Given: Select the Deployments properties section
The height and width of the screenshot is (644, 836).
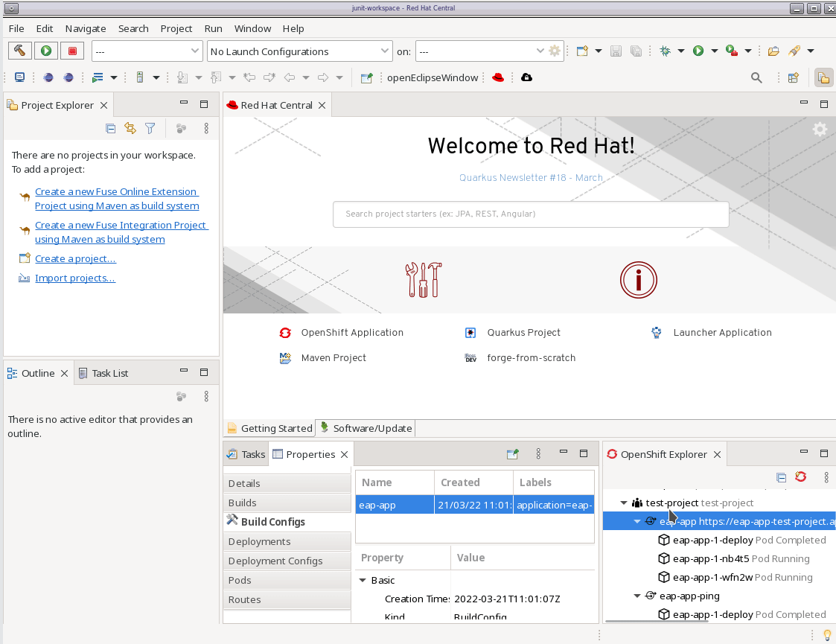Looking at the screenshot, I should click(287, 542).
